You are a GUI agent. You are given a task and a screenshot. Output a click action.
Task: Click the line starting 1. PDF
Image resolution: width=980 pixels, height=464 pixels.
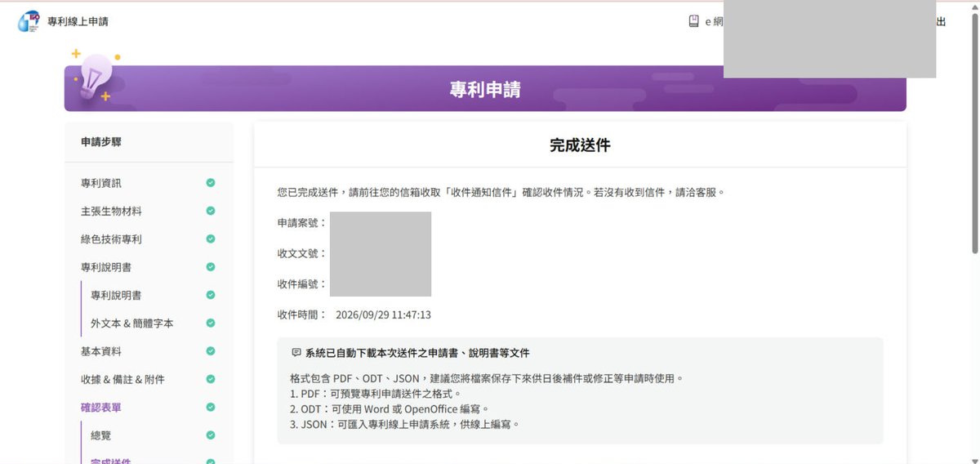(376, 394)
